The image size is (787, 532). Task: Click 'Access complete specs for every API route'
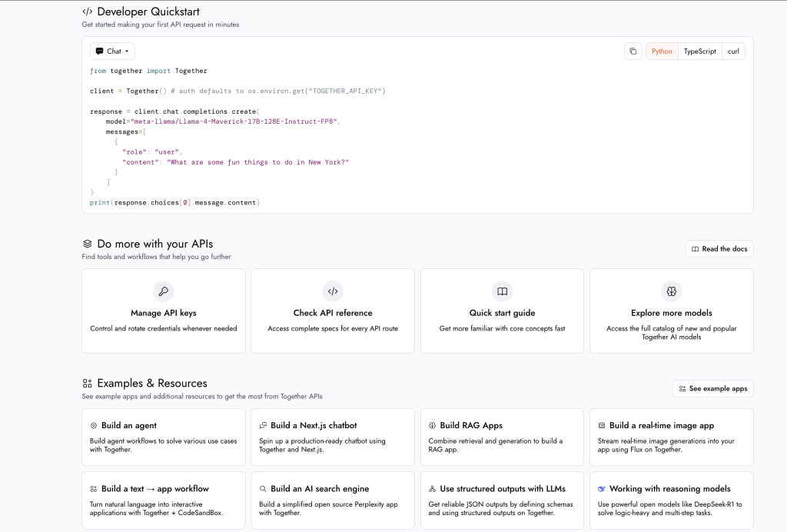(x=333, y=328)
